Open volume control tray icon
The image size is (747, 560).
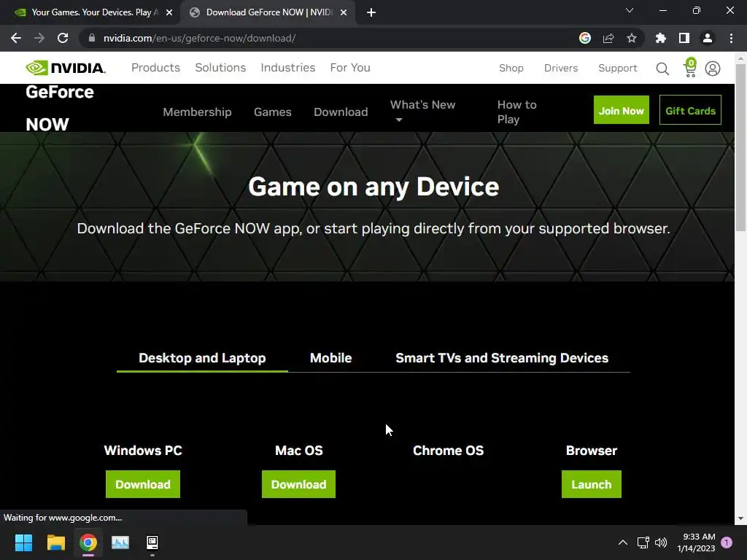(661, 542)
